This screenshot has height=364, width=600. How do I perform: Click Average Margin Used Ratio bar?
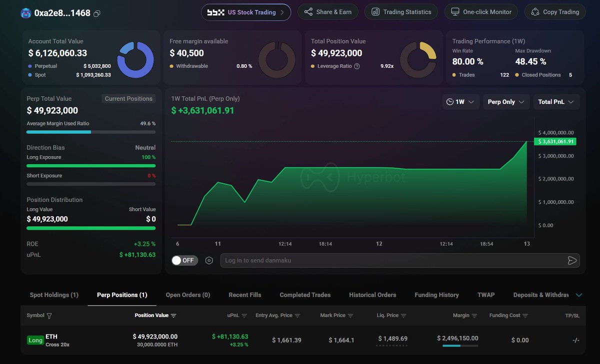pos(91,132)
